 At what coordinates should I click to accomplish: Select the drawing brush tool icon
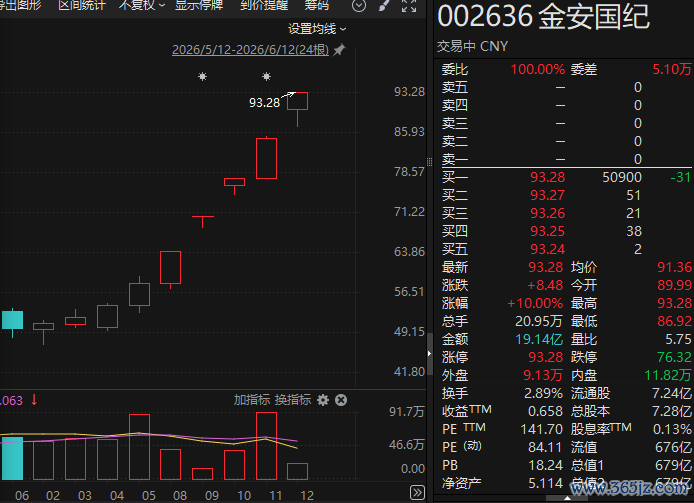384,5
